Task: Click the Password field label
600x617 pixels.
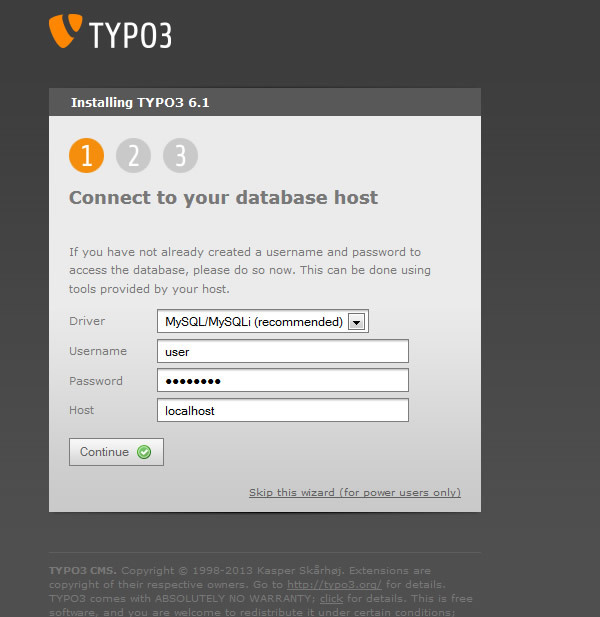Action: [96, 381]
